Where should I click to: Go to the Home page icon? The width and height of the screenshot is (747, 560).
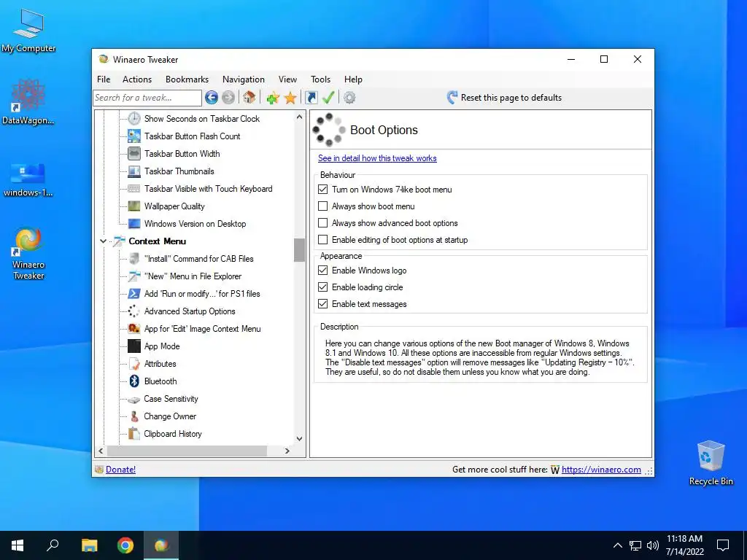tap(249, 98)
